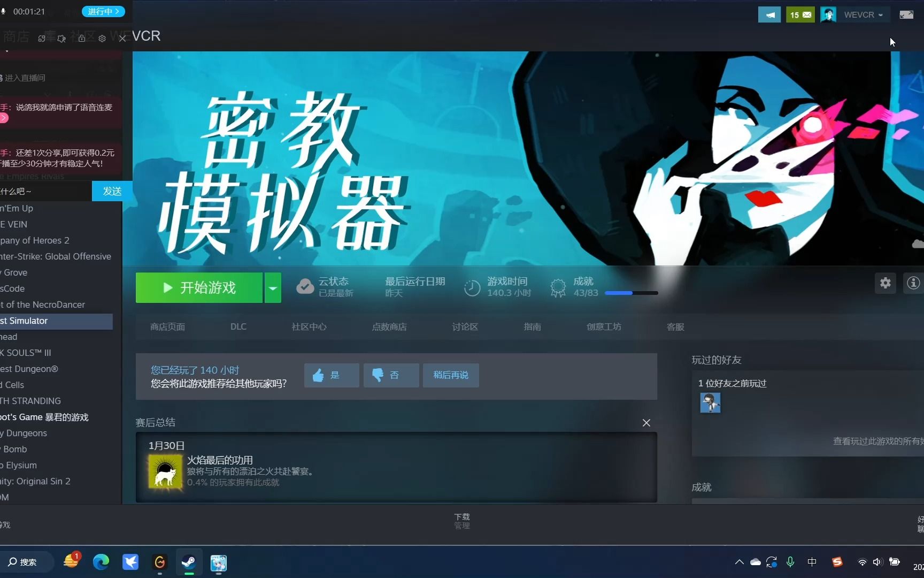Image resolution: width=924 pixels, height=578 pixels.
Task: Click the 成就 achievements ribbon icon
Action: click(558, 288)
